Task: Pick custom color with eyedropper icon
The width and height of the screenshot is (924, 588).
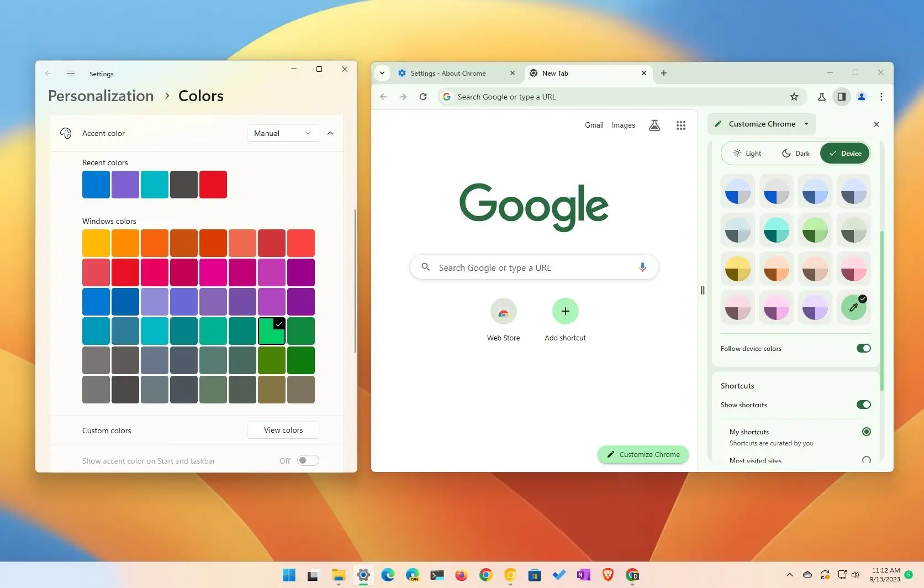Action: click(854, 307)
